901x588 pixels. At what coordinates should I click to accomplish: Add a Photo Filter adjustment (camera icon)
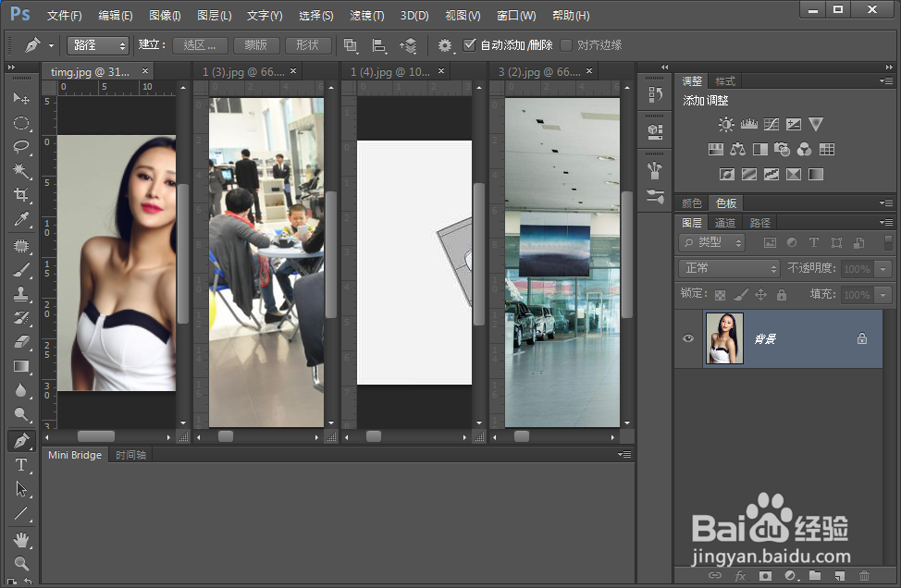point(782,149)
